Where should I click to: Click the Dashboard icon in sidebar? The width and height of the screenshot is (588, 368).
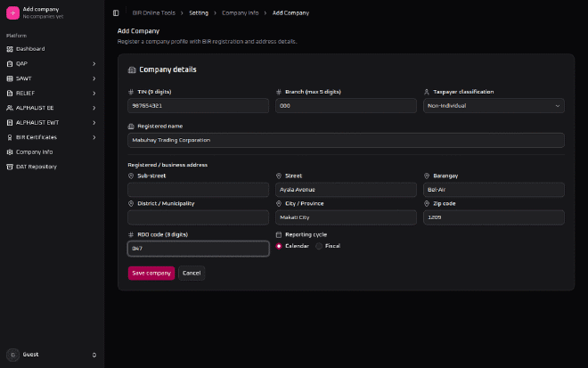click(x=10, y=49)
